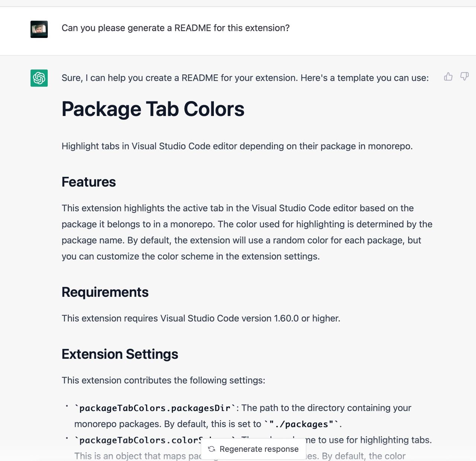Click the "Sure, I can help" reply line
This screenshot has width=476, height=461.
tap(245, 78)
